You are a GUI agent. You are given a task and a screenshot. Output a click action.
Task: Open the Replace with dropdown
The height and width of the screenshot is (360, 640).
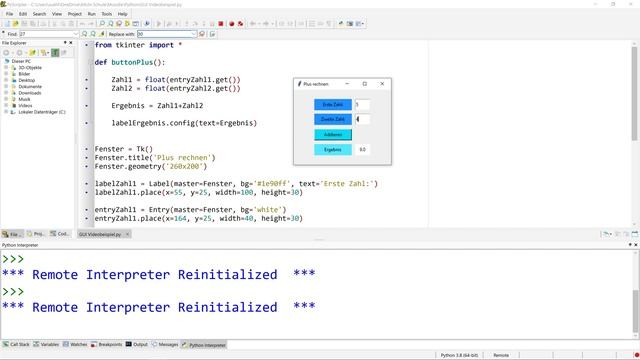pyautogui.click(x=194, y=34)
